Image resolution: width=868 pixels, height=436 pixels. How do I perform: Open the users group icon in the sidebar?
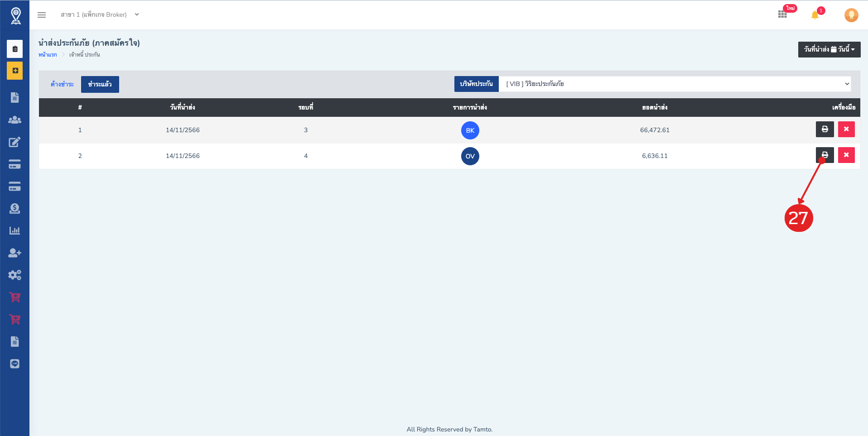click(x=15, y=120)
